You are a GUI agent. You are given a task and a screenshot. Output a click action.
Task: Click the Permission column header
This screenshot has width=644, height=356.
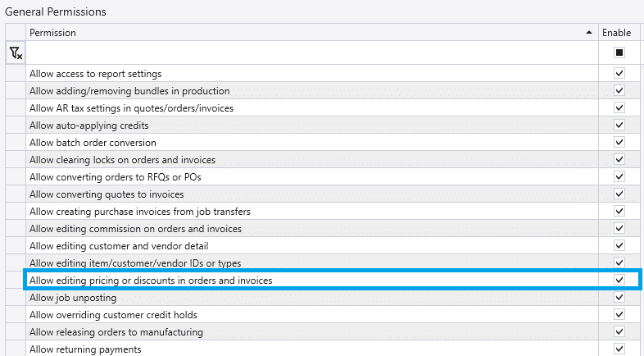point(312,33)
